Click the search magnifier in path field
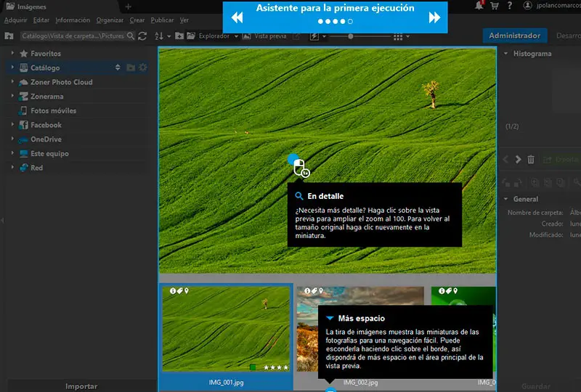The image size is (581, 392). point(131,36)
